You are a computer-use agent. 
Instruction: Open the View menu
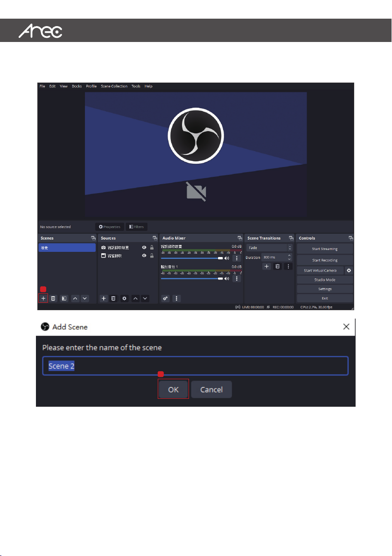[64, 86]
